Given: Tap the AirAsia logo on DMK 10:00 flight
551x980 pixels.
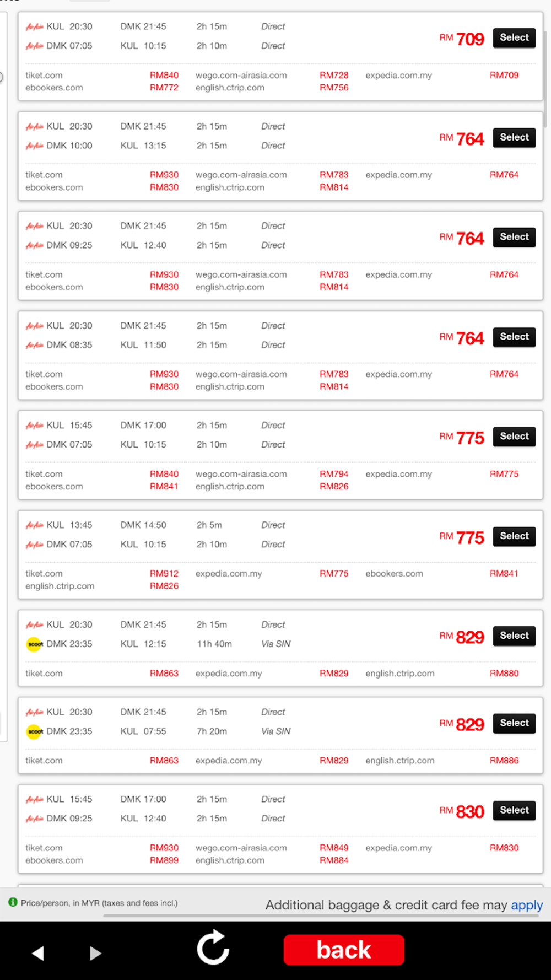Looking at the screenshot, I should point(34,146).
